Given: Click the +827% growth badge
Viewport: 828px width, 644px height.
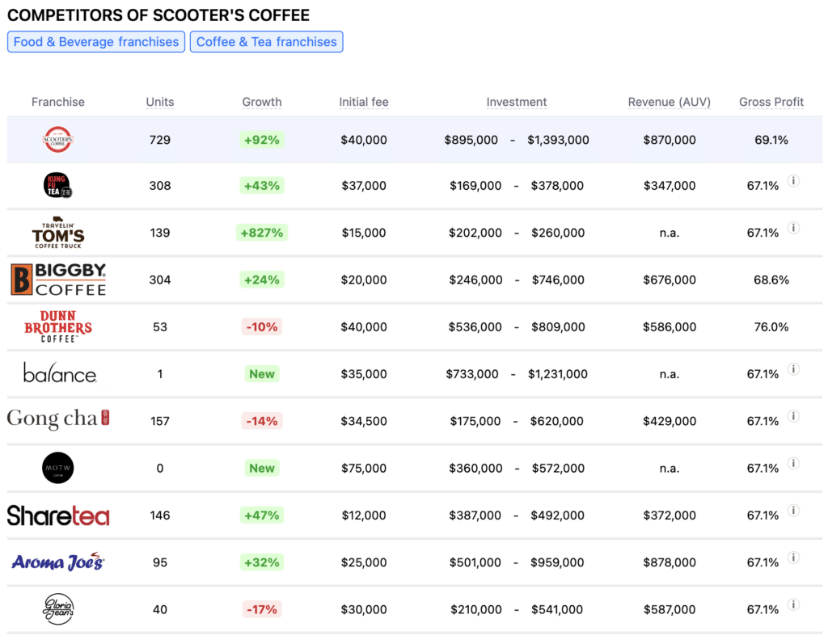Looking at the screenshot, I should point(262,233).
